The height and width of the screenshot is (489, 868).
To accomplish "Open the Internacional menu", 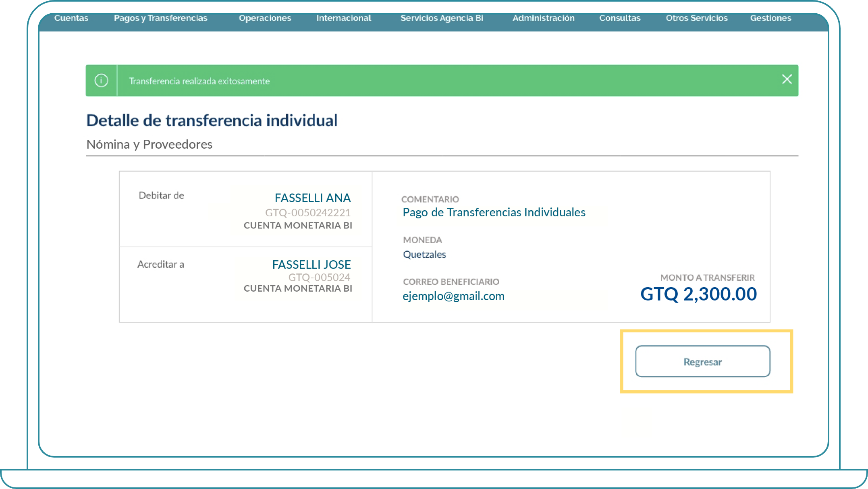I will pyautogui.click(x=344, y=18).
